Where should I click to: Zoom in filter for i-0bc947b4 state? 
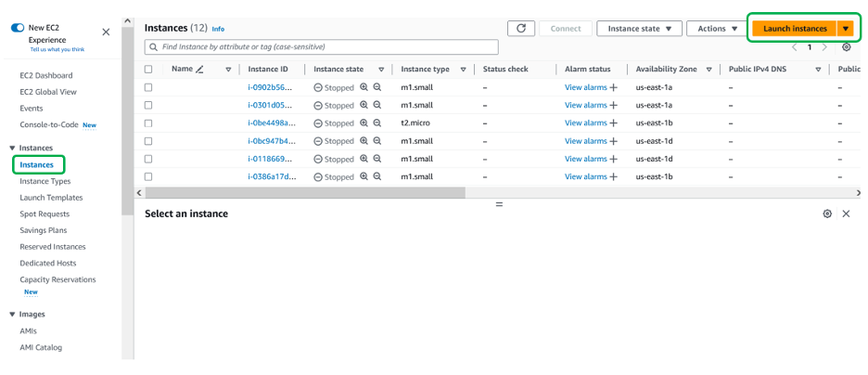(364, 141)
